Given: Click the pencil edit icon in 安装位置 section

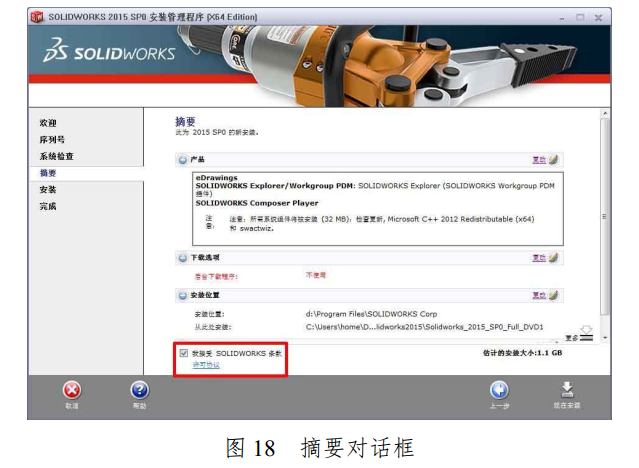Looking at the screenshot, I should (553, 295).
